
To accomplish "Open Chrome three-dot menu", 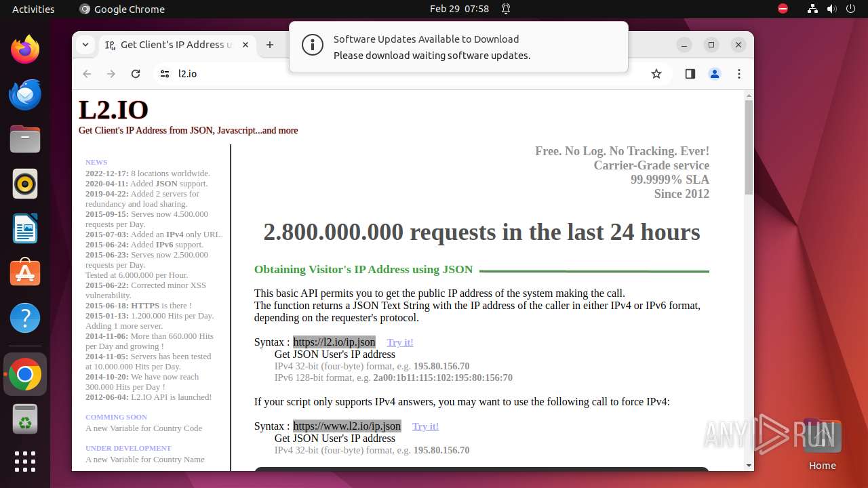I will (739, 74).
